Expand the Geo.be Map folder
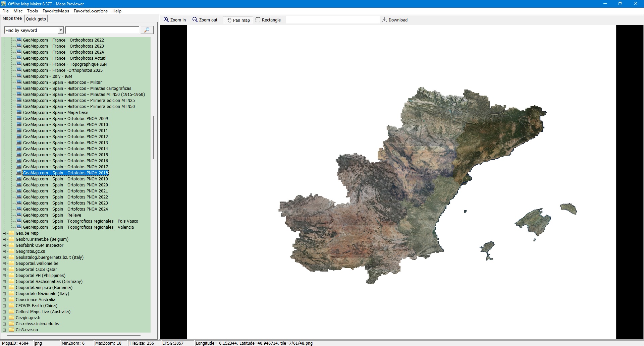 point(4,233)
